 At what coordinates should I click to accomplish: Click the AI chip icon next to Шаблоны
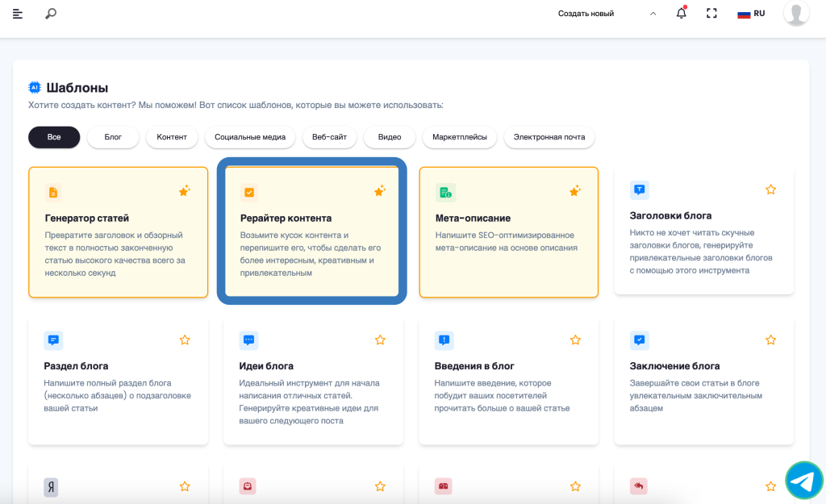35,87
